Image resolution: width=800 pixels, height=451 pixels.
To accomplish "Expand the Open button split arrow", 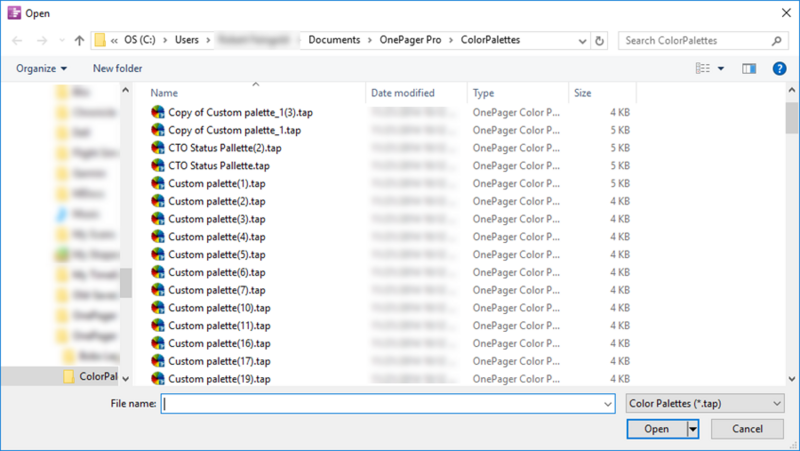I will [x=693, y=429].
